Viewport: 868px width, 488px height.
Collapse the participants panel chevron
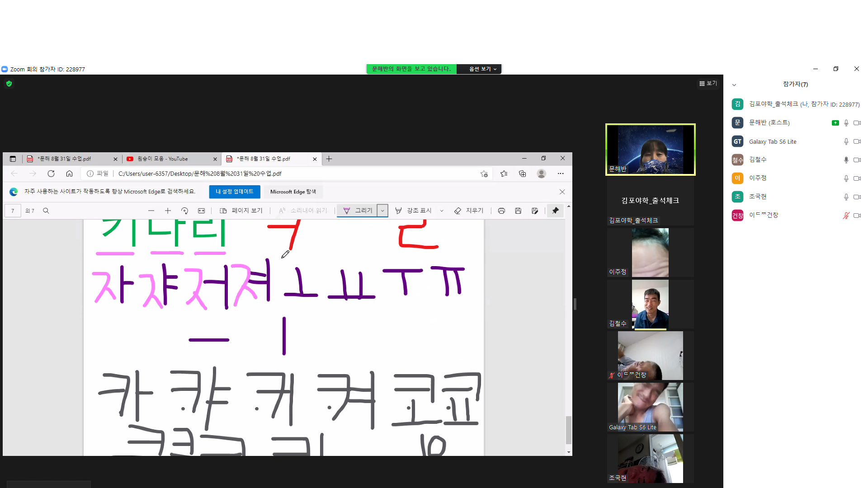[734, 85]
